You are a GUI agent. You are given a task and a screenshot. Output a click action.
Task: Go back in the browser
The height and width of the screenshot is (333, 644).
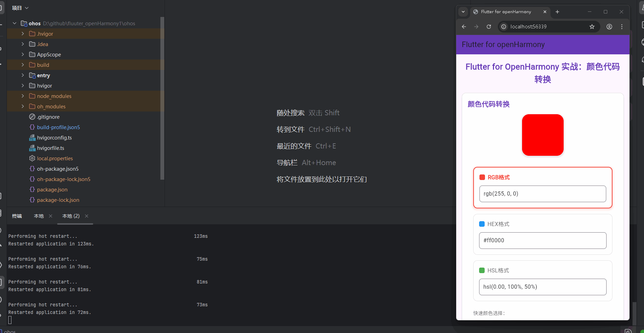pos(464,27)
